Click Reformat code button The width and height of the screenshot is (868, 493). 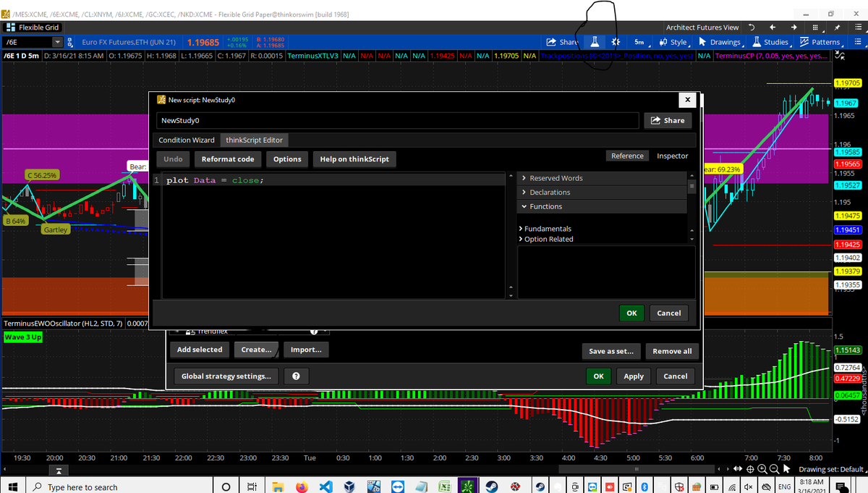pos(227,159)
